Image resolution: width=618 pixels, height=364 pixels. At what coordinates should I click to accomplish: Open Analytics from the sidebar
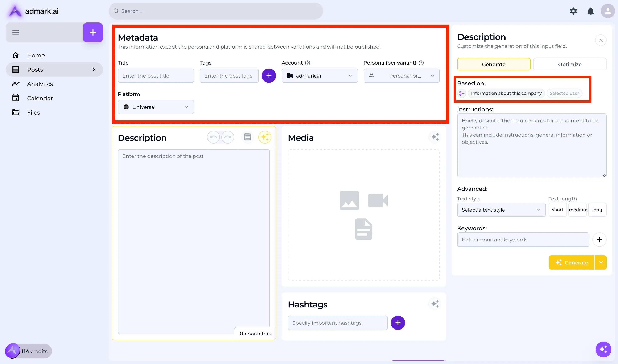[40, 84]
